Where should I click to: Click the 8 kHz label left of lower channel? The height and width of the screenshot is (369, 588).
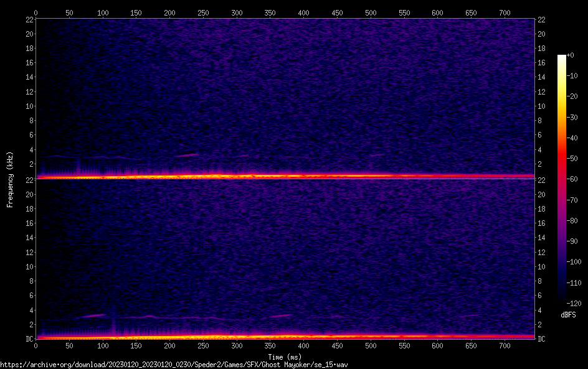point(29,281)
